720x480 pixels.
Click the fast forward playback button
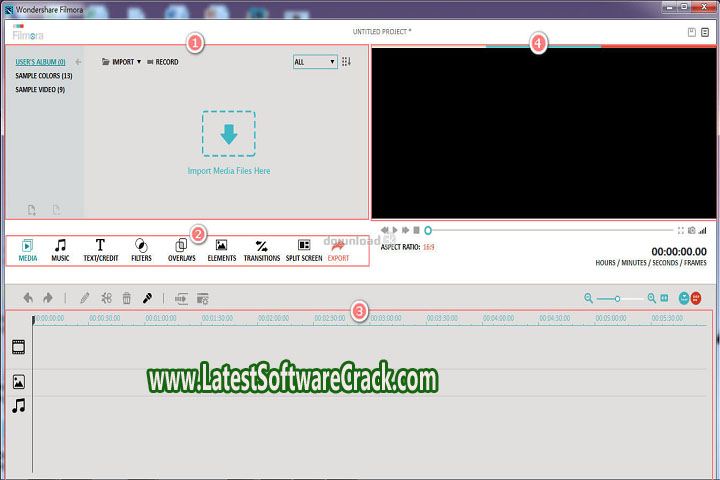405,230
